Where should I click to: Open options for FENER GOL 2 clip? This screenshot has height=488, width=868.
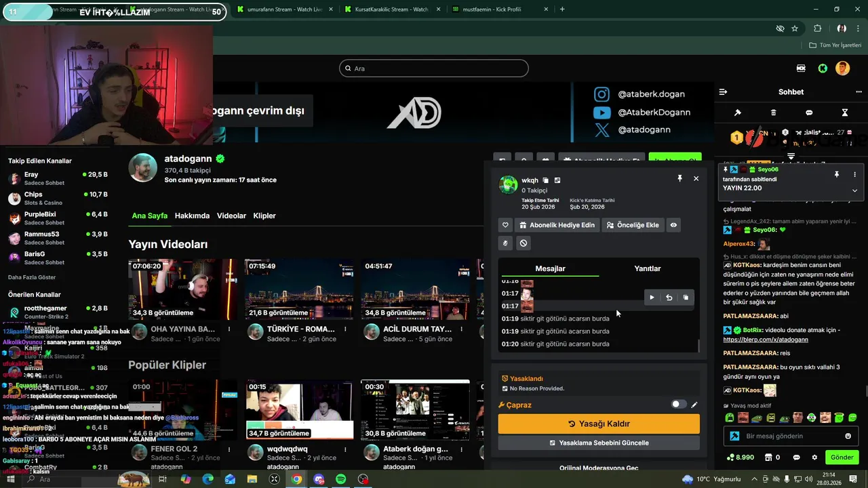[229, 449]
